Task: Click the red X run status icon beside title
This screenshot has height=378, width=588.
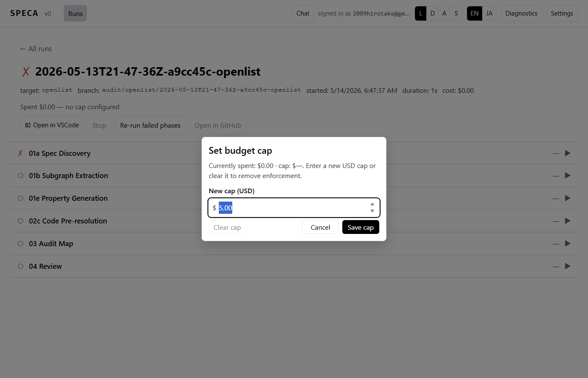Action: [26, 72]
